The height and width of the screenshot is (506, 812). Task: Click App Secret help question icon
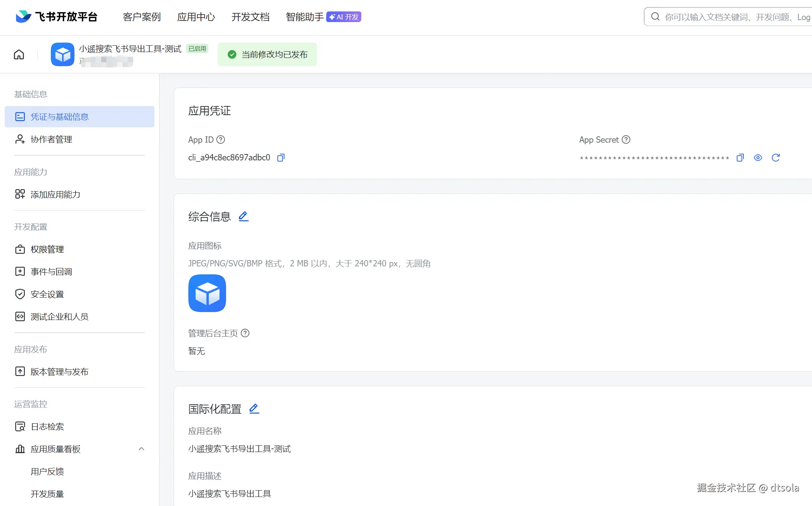click(626, 140)
